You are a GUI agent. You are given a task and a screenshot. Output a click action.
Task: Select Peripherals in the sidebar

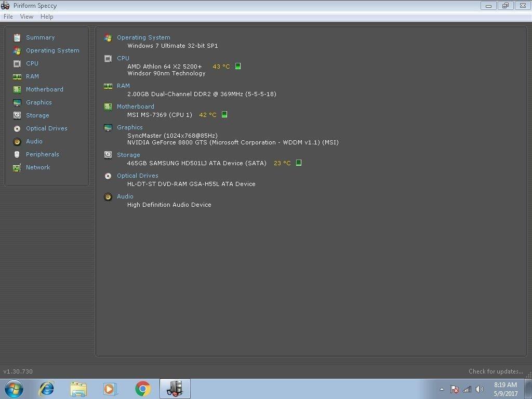pos(43,154)
